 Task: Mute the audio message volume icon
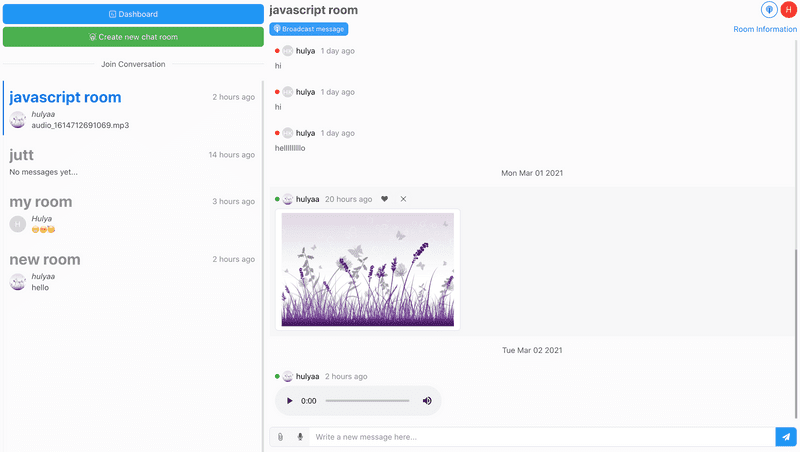[x=427, y=401]
